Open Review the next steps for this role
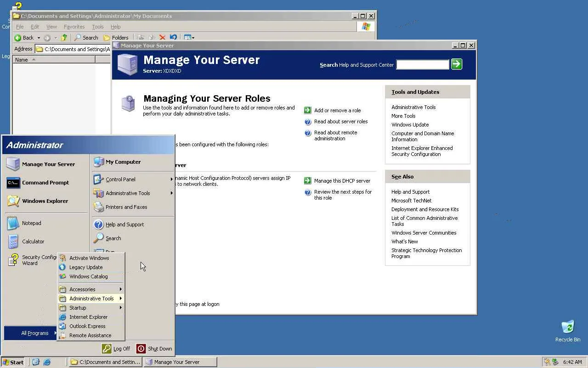588x368 pixels. 343,195
